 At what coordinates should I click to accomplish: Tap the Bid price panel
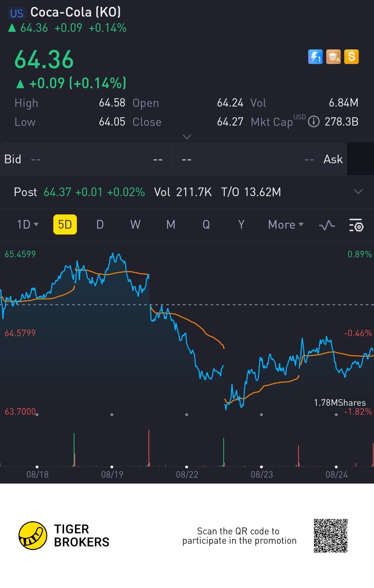click(86, 159)
